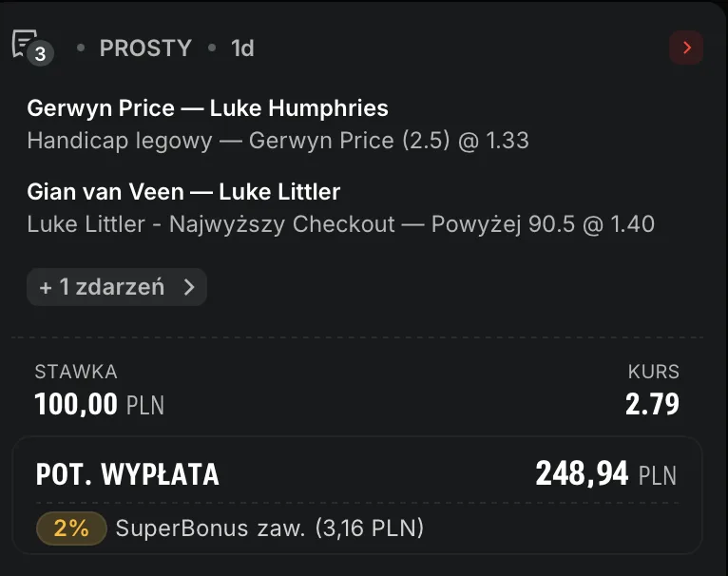Click the chevron beside "+ 1 zdarzeń"

(x=188, y=286)
